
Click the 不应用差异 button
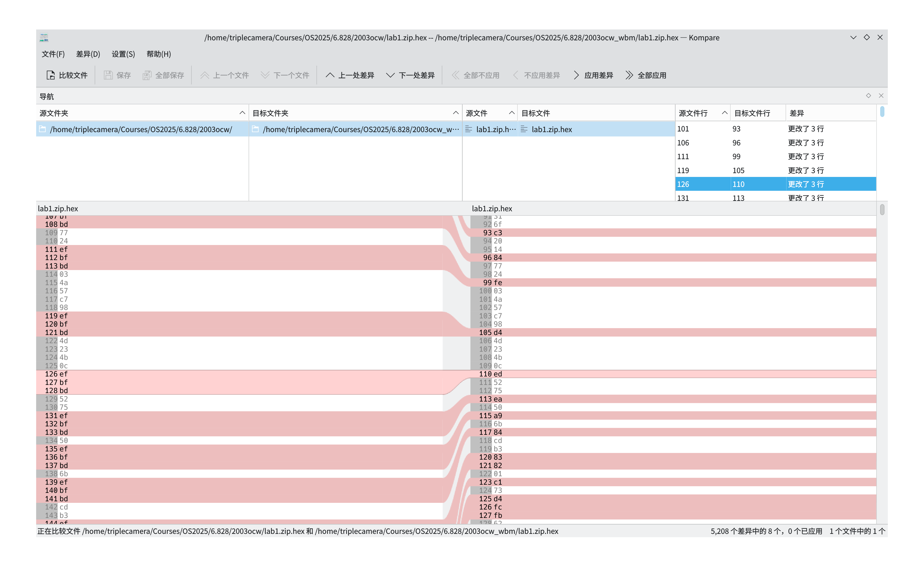click(x=537, y=75)
